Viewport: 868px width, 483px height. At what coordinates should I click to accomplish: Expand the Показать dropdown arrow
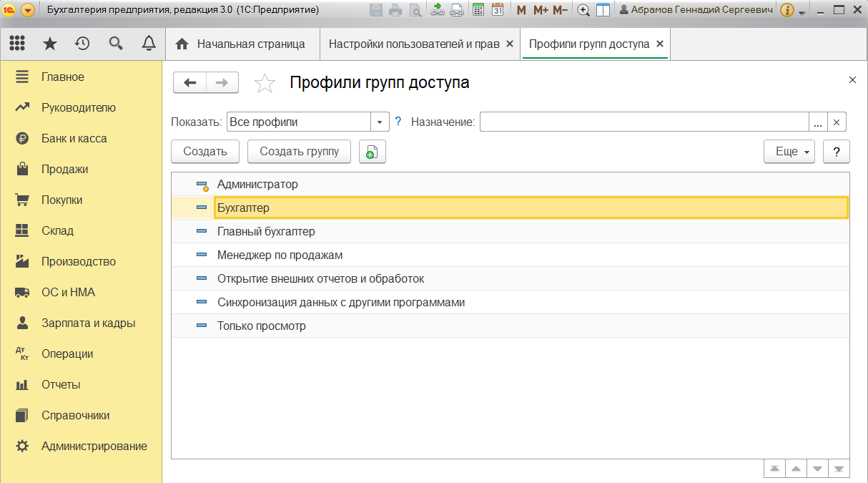(380, 122)
